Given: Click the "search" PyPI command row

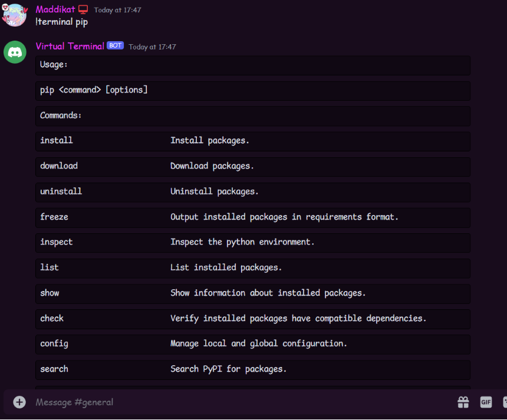Looking at the screenshot, I should (253, 369).
